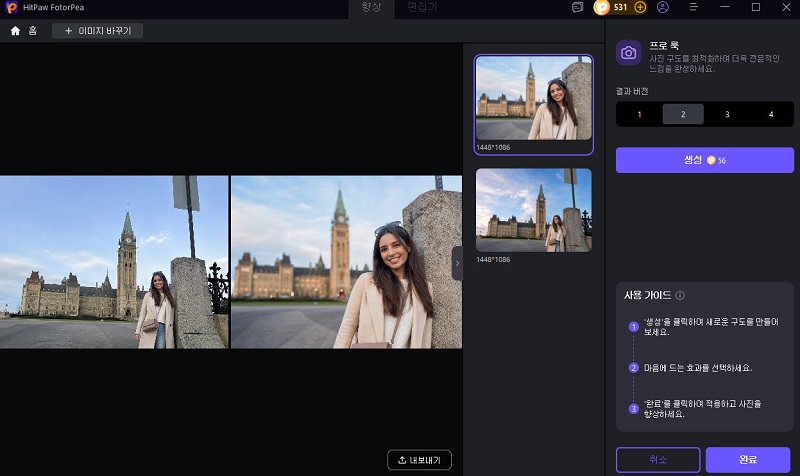Click the 생성 generate button
Image resolution: width=800 pixels, height=476 pixels.
click(x=705, y=160)
